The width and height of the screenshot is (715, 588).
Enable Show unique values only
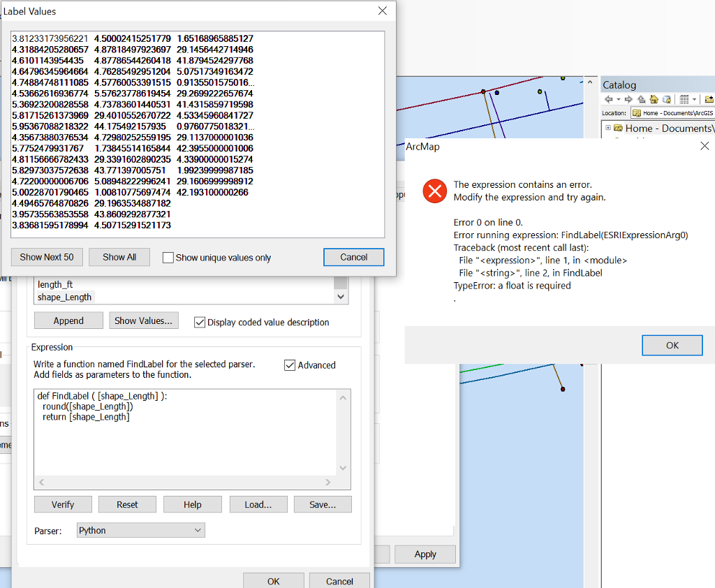click(x=168, y=257)
